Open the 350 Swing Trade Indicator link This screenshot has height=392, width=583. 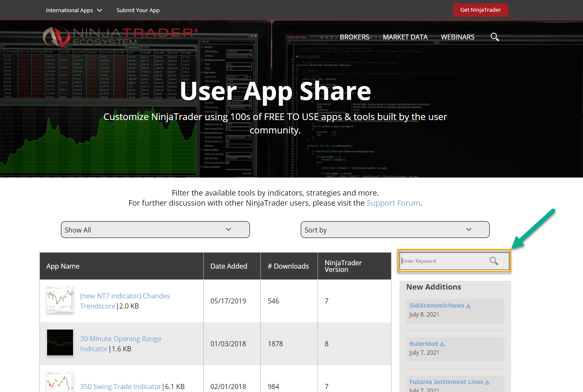121,387
